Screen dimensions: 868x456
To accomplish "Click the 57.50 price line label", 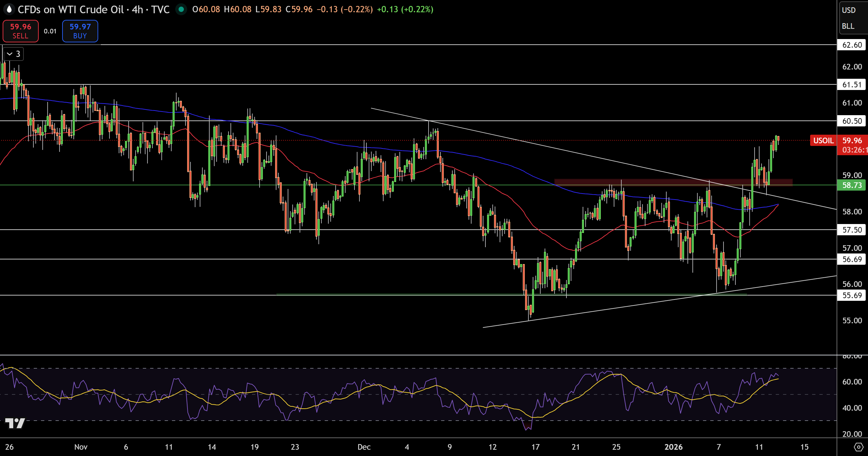I will 851,230.
